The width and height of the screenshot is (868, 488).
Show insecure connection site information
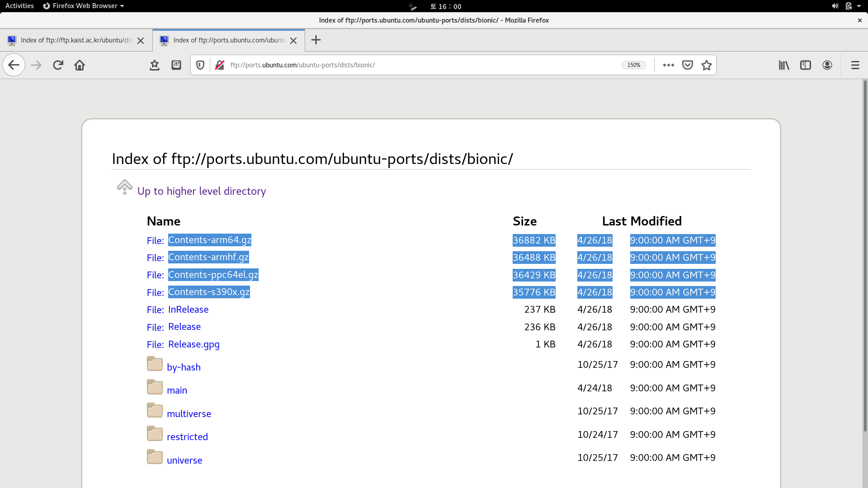pyautogui.click(x=220, y=65)
